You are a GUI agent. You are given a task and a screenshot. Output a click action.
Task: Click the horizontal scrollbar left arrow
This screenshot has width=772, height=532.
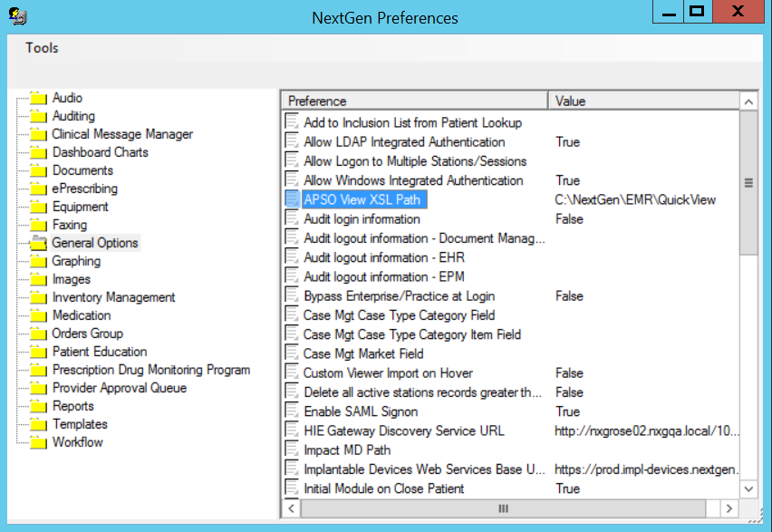tap(292, 508)
